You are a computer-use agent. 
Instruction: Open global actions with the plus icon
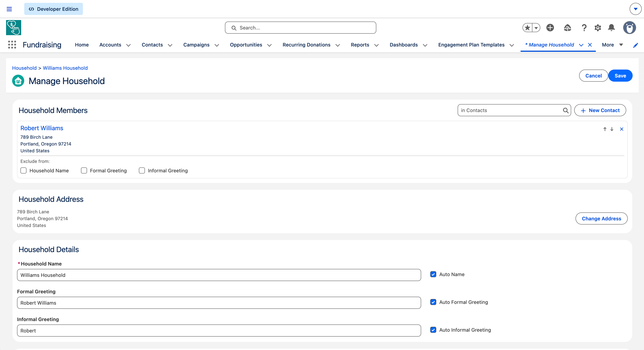550,28
